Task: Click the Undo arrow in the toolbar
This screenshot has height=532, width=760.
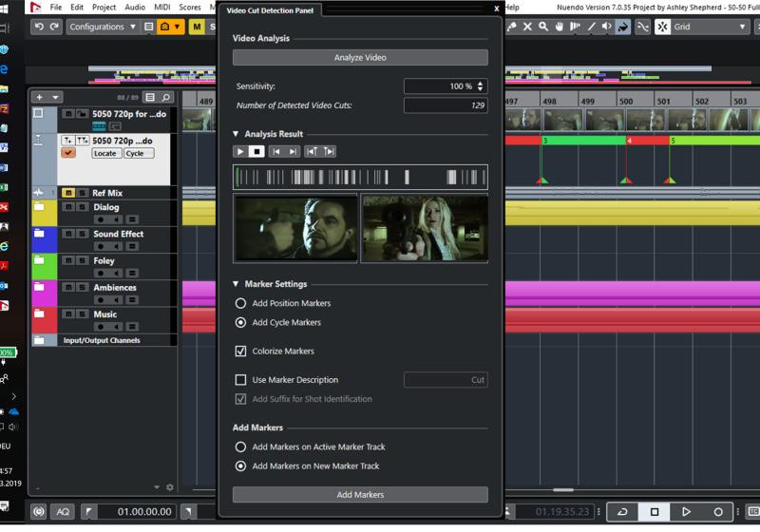Action: point(39,27)
